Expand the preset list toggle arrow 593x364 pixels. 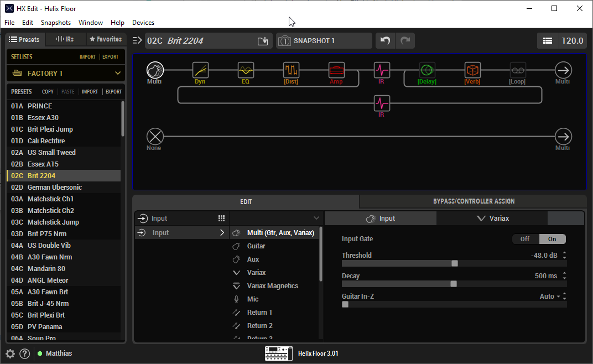coord(137,40)
